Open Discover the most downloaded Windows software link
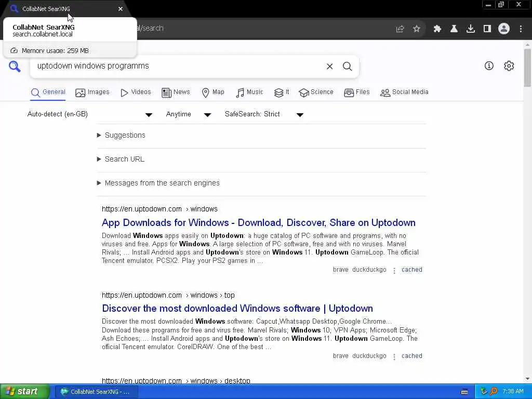Viewport: 532px width, 399px height. [237, 309]
